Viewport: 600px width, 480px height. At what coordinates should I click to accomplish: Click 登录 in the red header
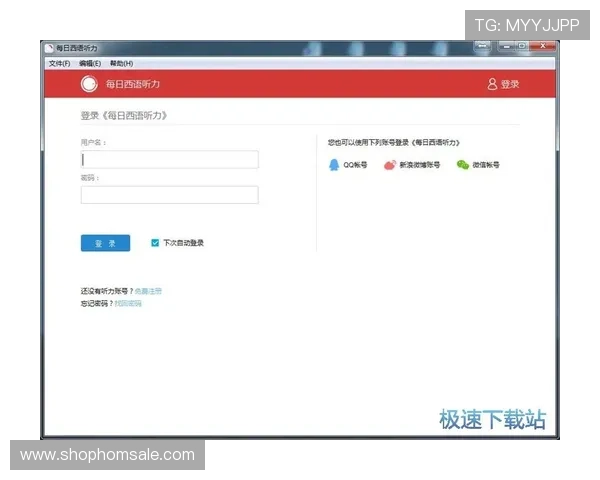coord(510,84)
